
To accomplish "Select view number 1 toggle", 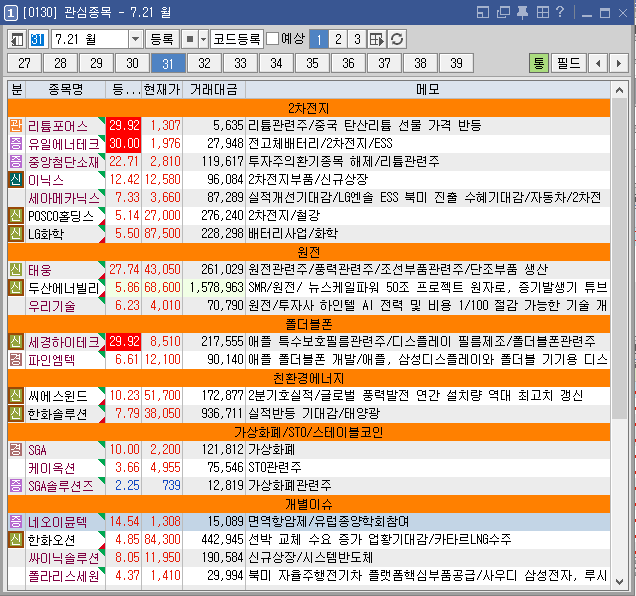I will 319,39.
